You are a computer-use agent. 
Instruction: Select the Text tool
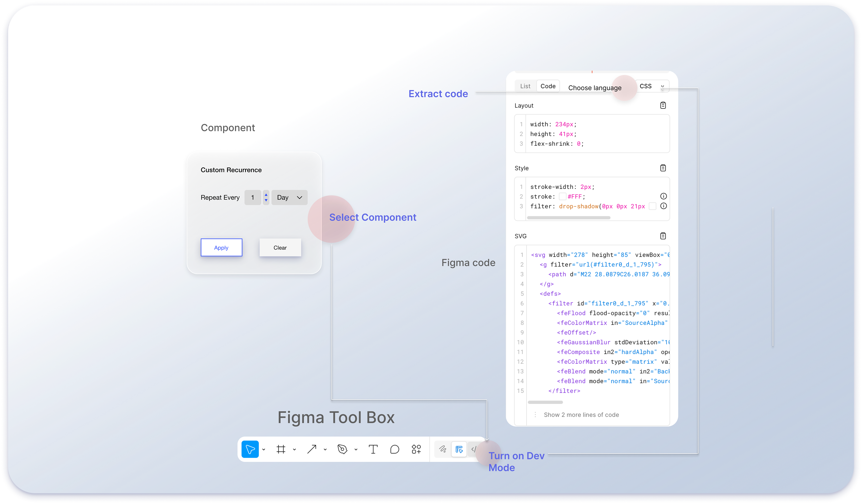[x=373, y=449]
